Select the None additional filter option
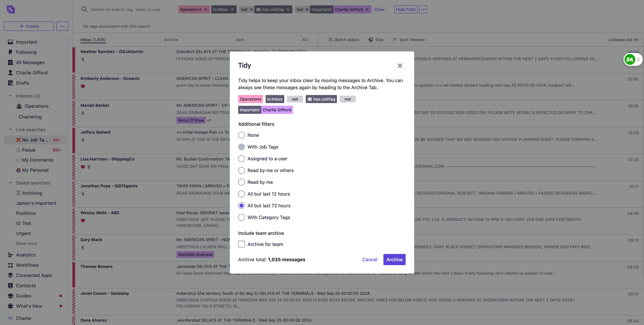 pyautogui.click(x=241, y=135)
